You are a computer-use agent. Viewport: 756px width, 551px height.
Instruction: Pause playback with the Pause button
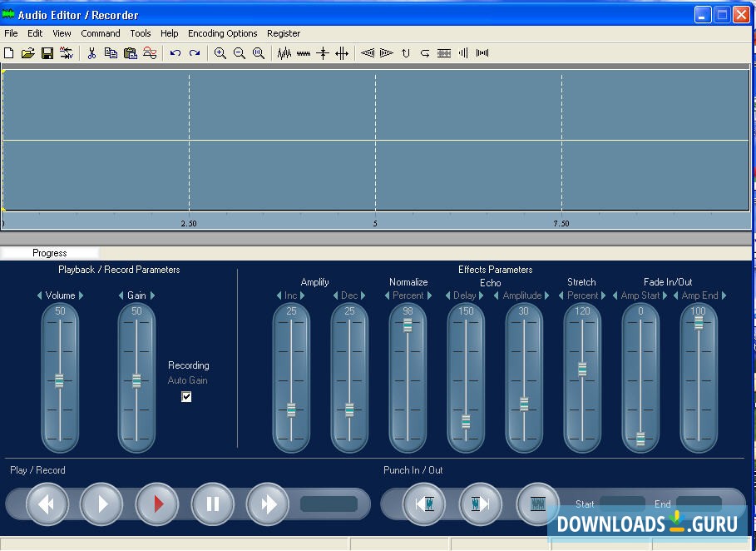point(212,504)
